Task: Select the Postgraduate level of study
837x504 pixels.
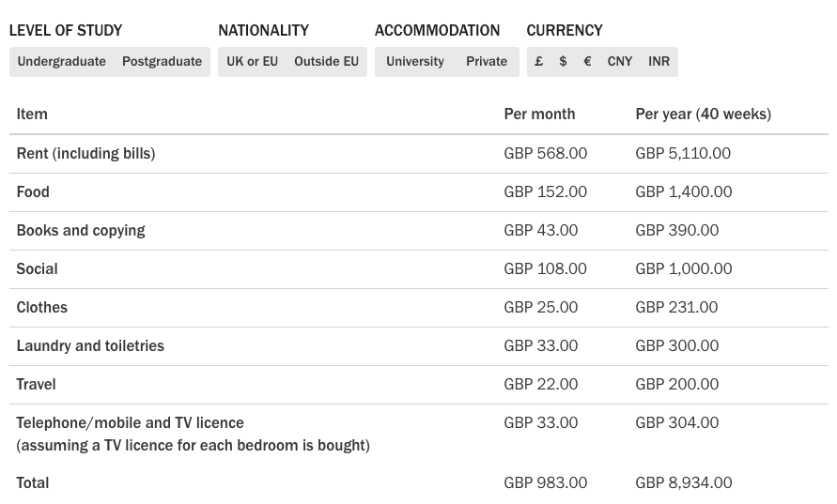Action: (x=162, y=62)
